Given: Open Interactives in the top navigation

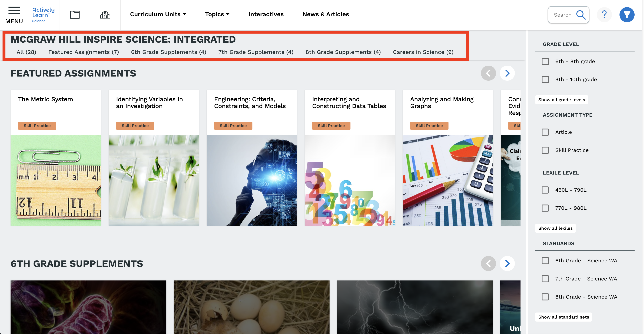Looking at the screenshot, I should pyautogui.click(x=266, y=14).
